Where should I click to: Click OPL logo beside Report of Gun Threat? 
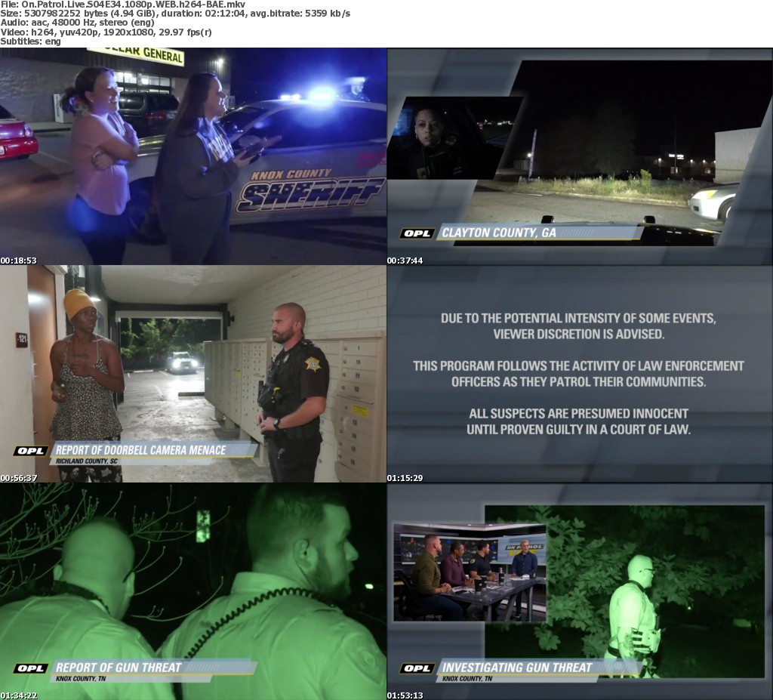30,668
